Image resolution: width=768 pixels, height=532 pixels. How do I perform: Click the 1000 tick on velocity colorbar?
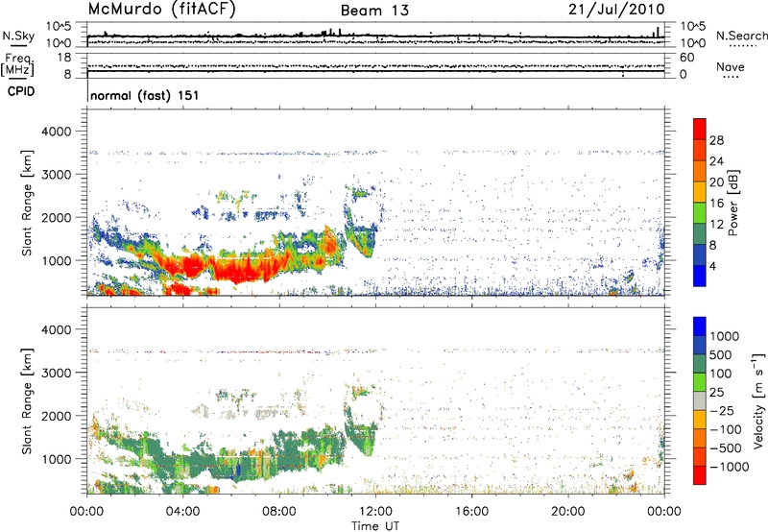click(724, 336)
